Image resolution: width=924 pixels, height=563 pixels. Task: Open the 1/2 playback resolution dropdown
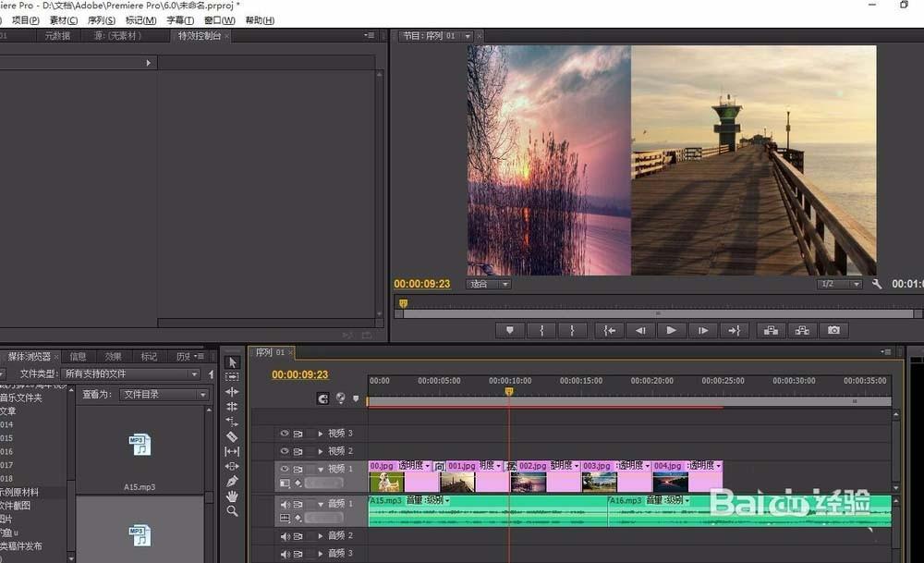tap(839, 284)
